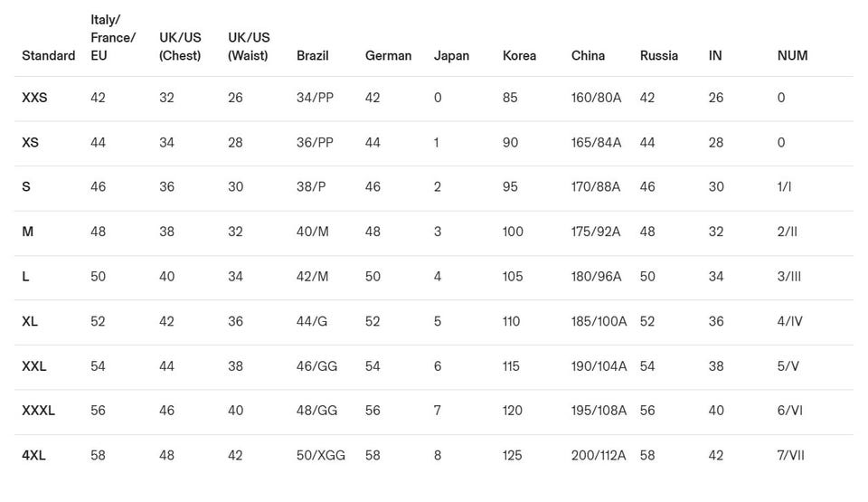Click the German column header
The height and width of the screenshot is (502, 868).
[x=388, y=56]
